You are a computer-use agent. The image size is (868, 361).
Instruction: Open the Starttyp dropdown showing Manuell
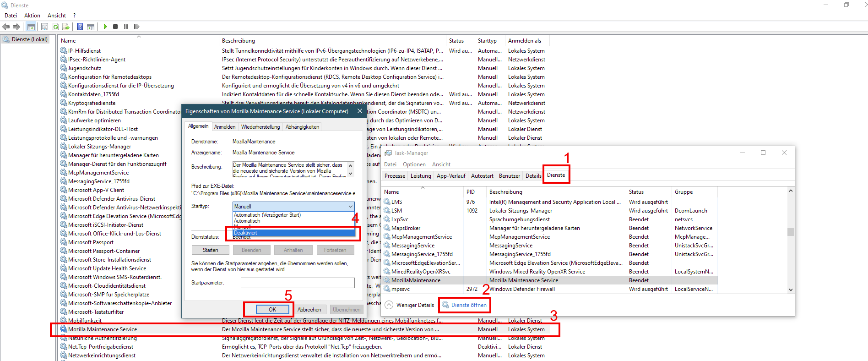(x=293, y=207)
